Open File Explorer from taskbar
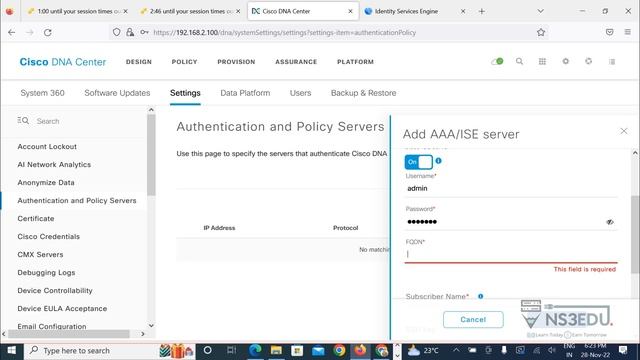 pyautogui.click(x=276, y=350)
